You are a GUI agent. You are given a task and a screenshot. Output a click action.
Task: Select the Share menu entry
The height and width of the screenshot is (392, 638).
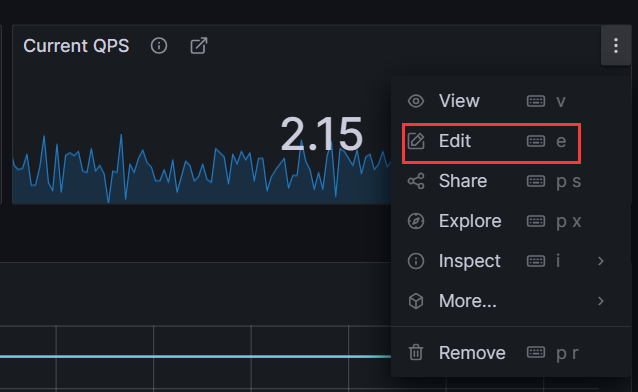(x=510, y=181)
